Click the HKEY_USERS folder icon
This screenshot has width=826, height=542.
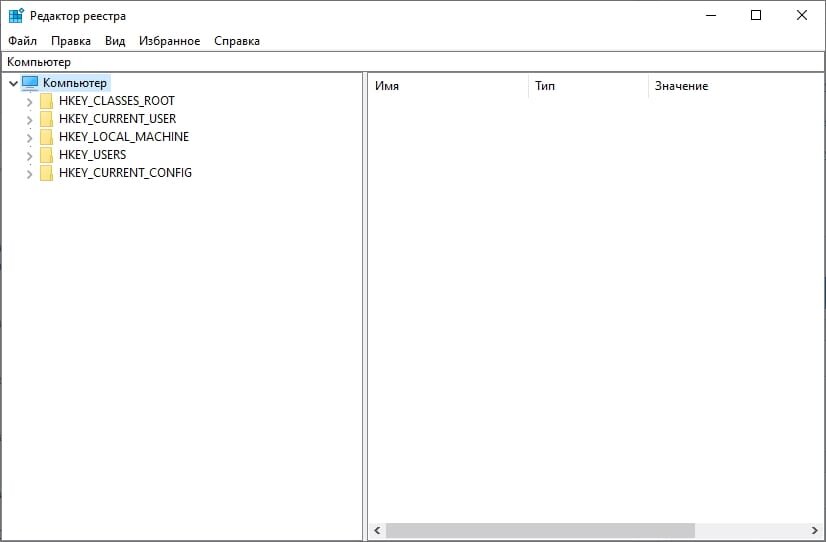pyautogui.click(x=46, y=155)
